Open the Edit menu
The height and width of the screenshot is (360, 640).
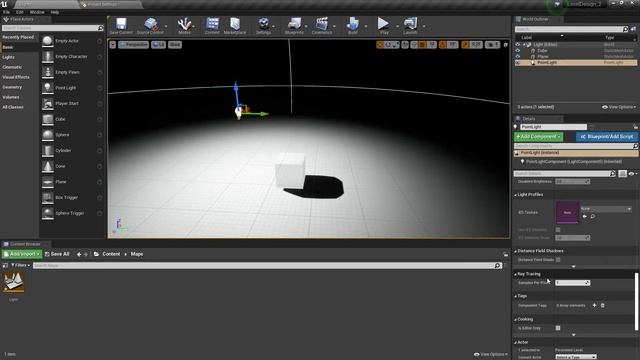(x=20, y=12)
